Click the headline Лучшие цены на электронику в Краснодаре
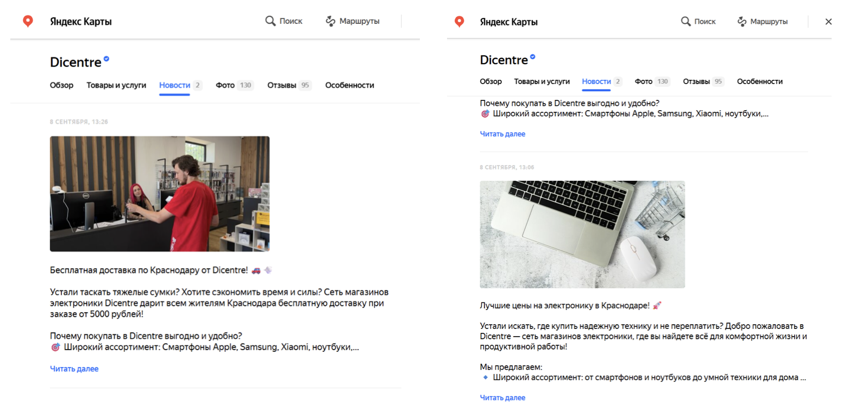 click(564, 306)
